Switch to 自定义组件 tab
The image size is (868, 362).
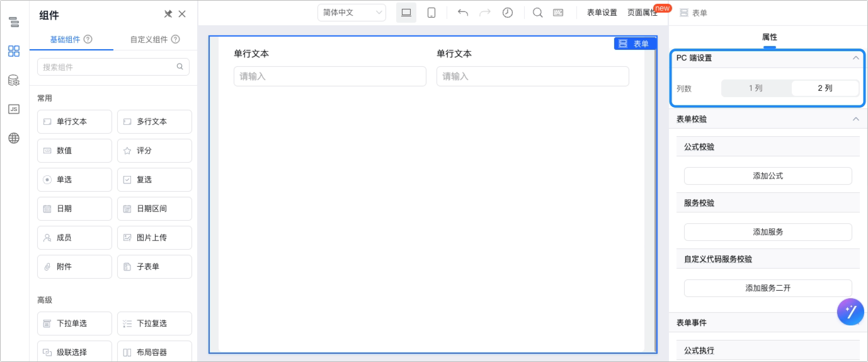point(155,39)
